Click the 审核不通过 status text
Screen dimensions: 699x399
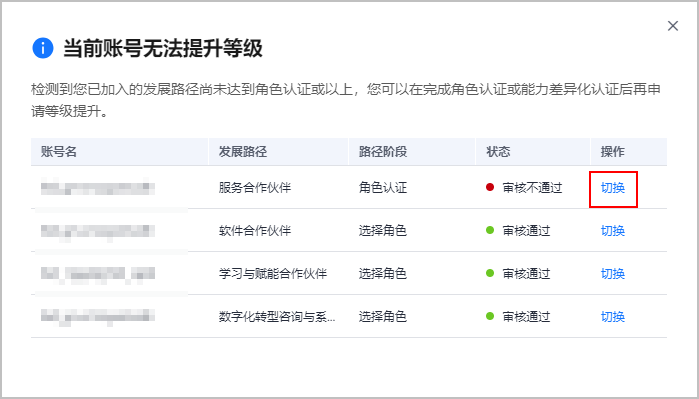coord(532,188)
